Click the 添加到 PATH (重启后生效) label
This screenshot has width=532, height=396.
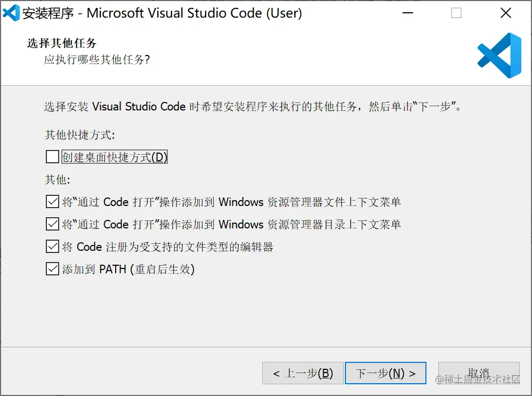click(x=128, y=270)
